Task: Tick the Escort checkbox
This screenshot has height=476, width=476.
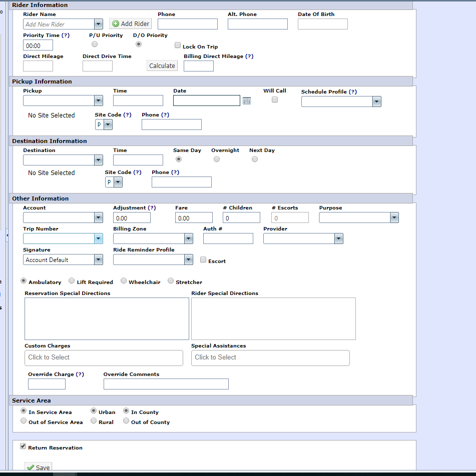Action: pos(203,259)
